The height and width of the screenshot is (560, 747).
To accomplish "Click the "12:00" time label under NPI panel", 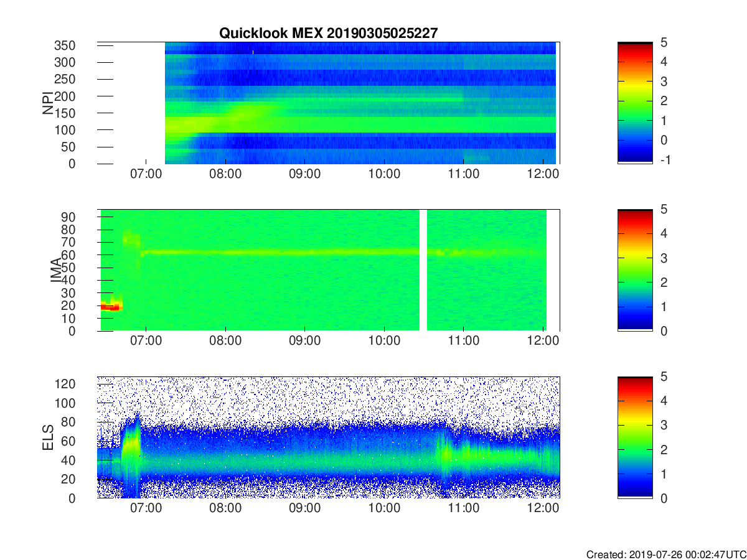I will click(543, 174).
